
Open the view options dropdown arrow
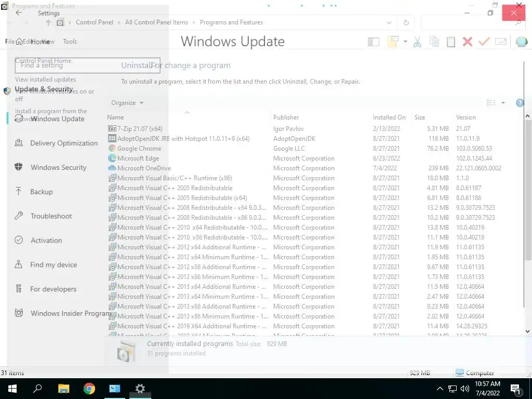(x=503, y=103)
